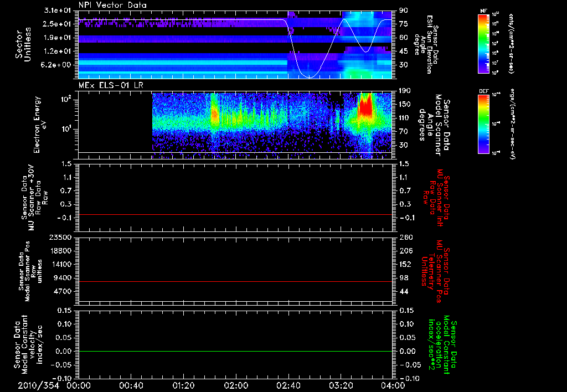Click the '3.1e+01' sector tick value

[58, 10]
